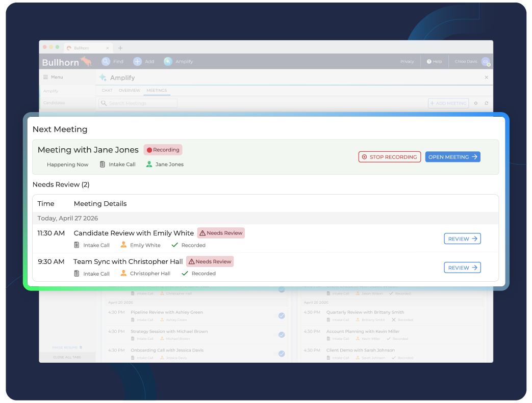The image size is (532, 403).
Task: Open Amplify sparkle icon in header
Action: coord(168,61)
